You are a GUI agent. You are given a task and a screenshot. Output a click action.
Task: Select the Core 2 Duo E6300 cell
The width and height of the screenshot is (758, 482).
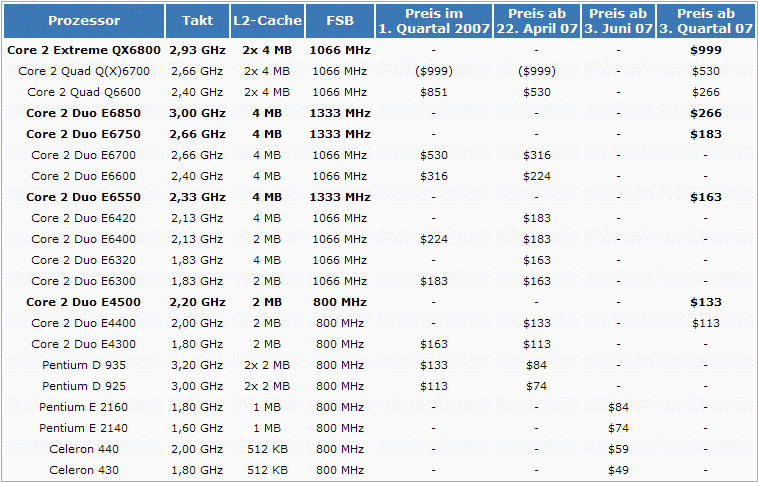click(x=84, y=281)
